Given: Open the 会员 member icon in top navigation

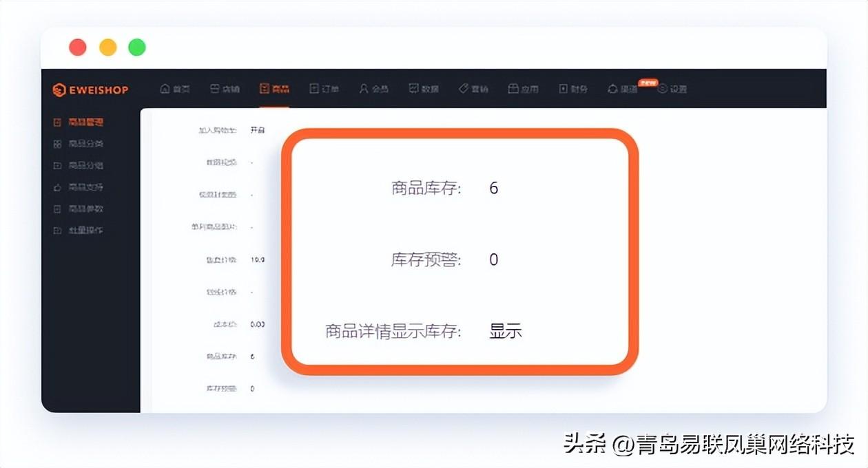Looking at the screenshot, I should pos(364,89).
